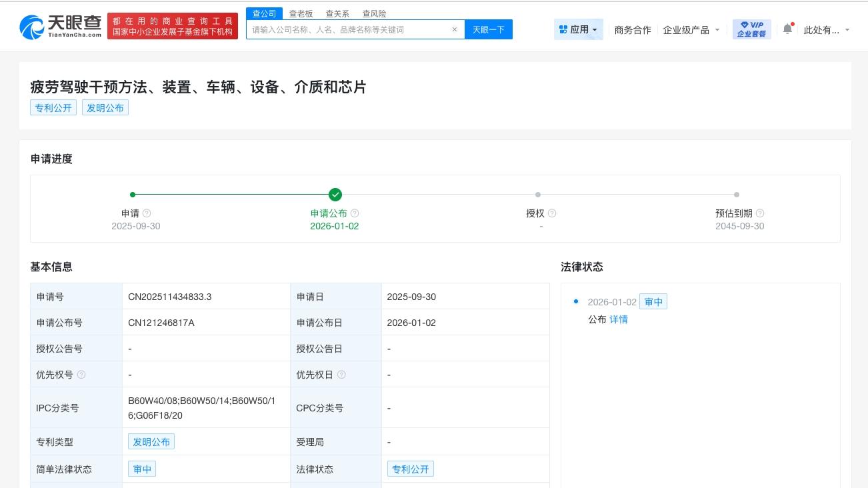Select the 查关系 tab
This screenshot has height=488, width=868.
point(337,13)
